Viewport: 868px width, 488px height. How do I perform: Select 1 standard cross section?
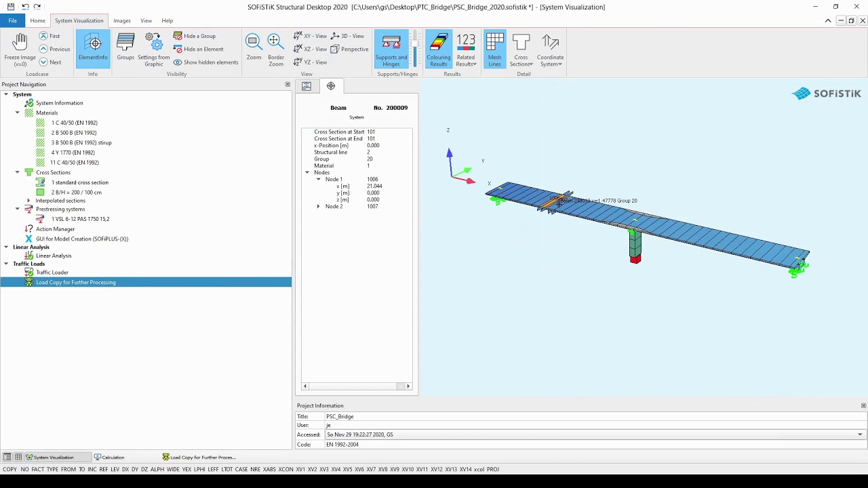coord(79,182)
